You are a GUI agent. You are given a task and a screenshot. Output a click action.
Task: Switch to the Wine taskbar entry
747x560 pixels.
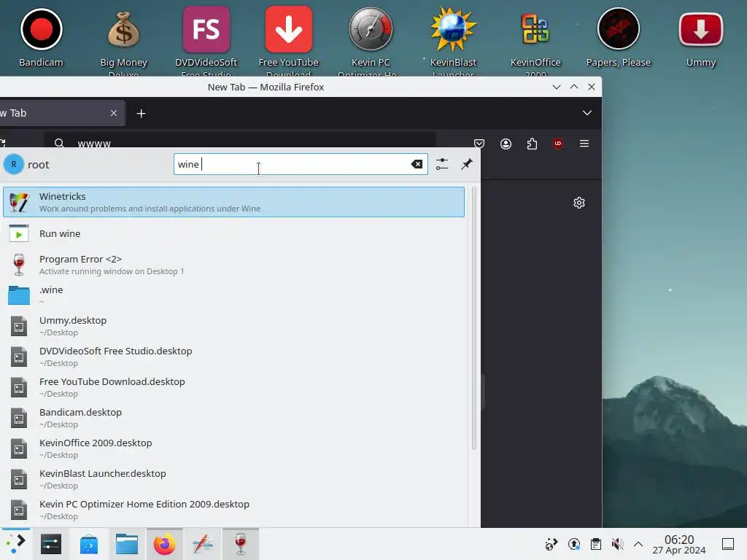pos(241,544)
